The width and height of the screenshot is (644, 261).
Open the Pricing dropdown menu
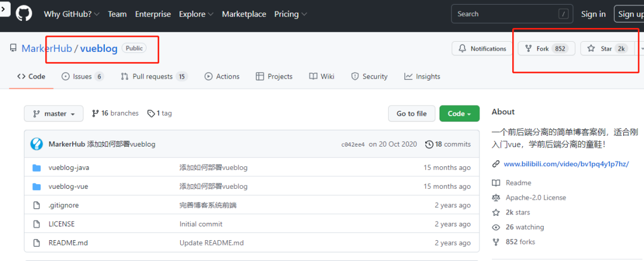point(291,14)
